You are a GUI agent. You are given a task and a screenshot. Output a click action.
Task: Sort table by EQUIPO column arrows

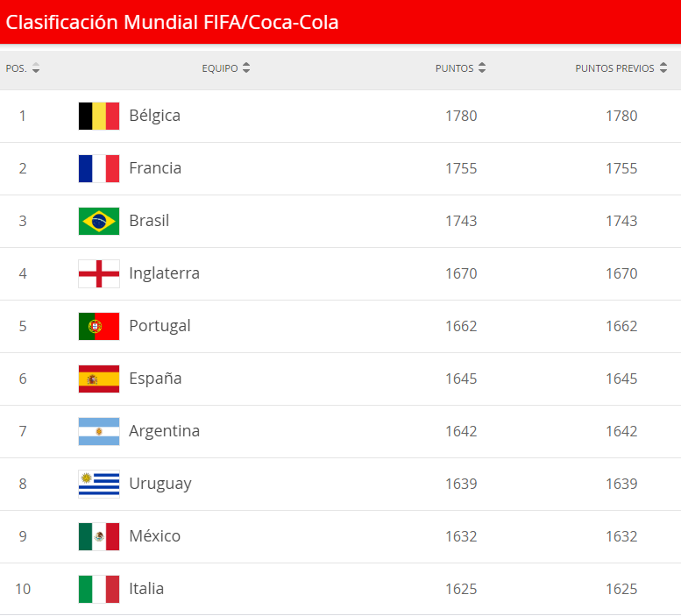pyautogui.click(x=246, y=68)
